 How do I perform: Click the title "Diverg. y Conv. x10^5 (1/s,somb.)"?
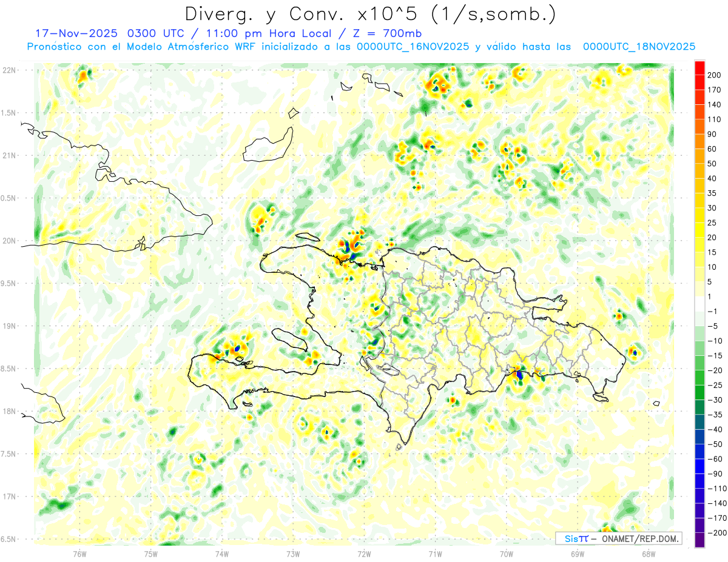[370, 14]
